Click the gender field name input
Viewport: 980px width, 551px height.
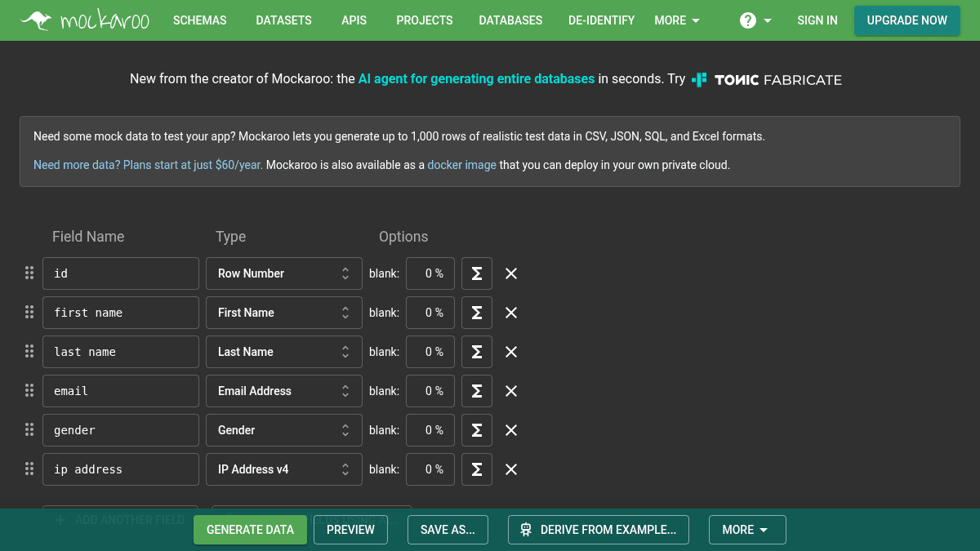click(x=121, y=430)
